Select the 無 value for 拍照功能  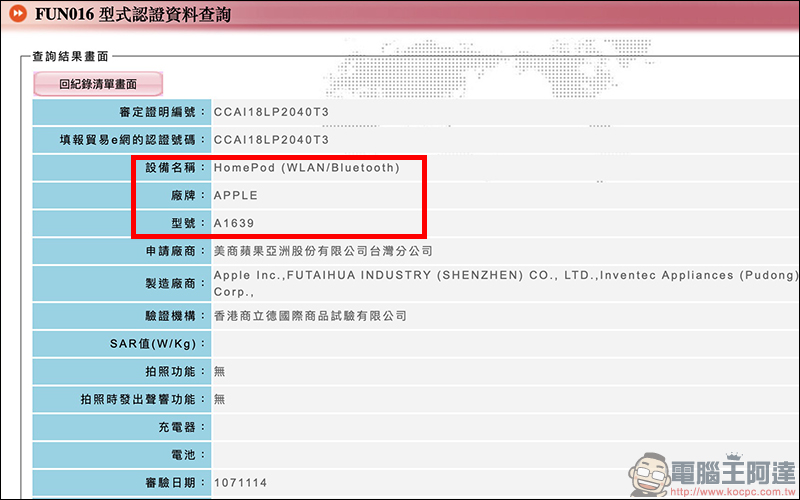(219, 371)
